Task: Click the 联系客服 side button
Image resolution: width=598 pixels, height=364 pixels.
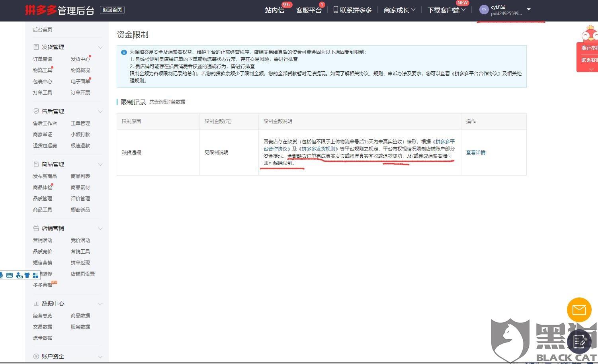Action: [x=589, y=60]
